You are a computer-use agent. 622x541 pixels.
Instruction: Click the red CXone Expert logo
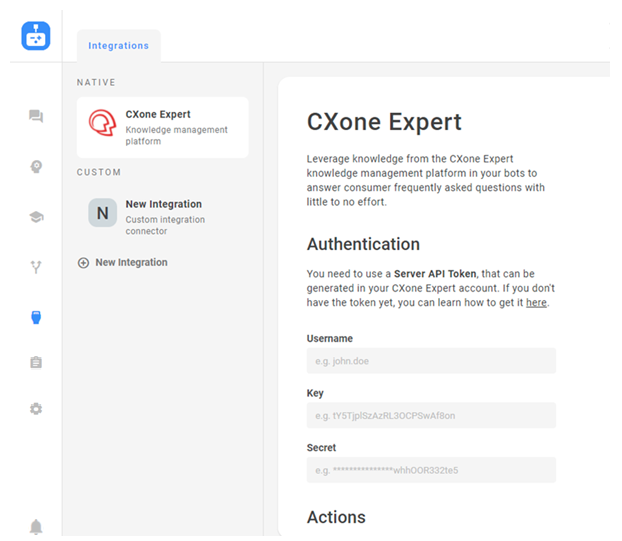coord(102,123)
